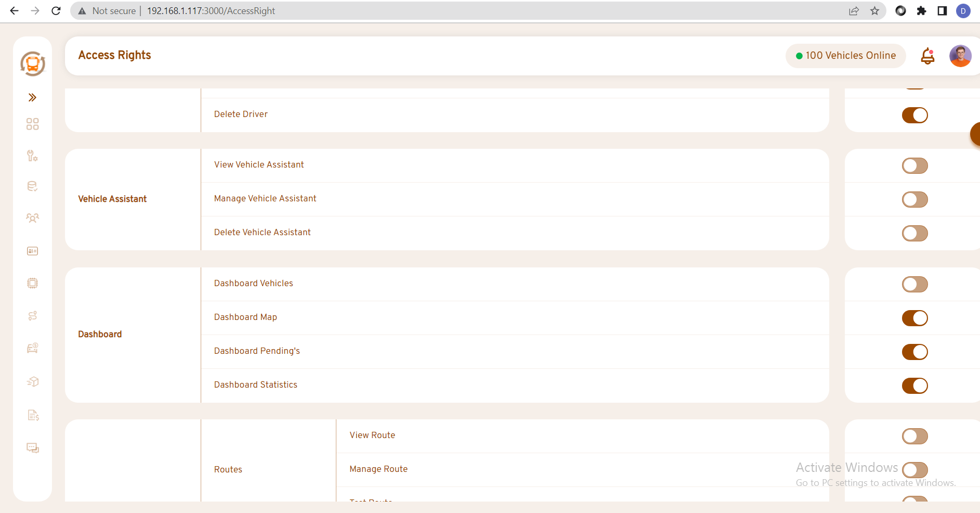
Task: Open the package delivery icon in sidebar
Action: (32, 381)
